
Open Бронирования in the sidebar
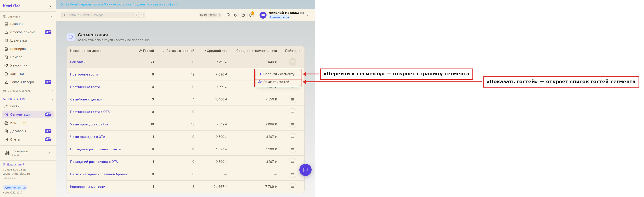pos(28,49)
